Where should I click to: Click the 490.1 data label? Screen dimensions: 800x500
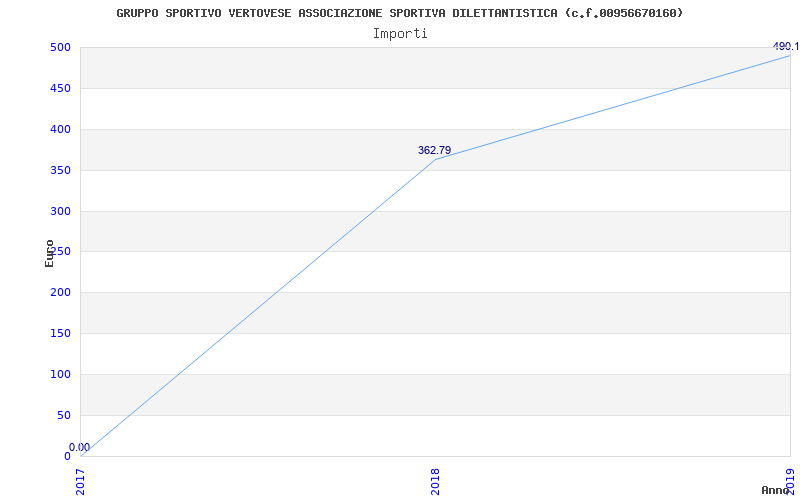click(x=786, y=46)
